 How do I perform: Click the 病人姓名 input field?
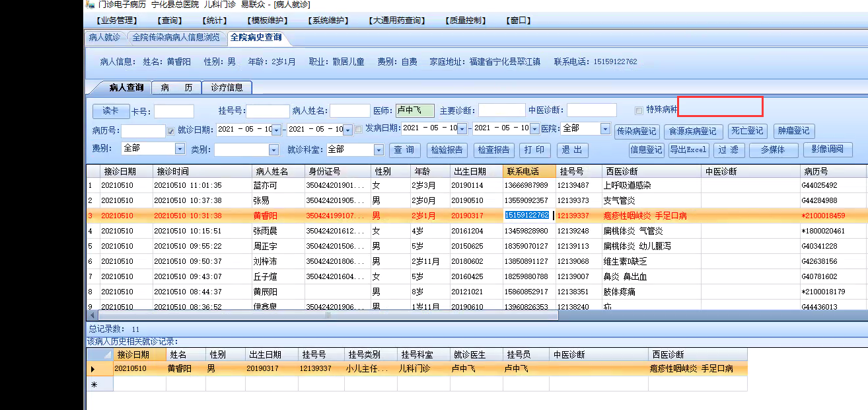349,111
